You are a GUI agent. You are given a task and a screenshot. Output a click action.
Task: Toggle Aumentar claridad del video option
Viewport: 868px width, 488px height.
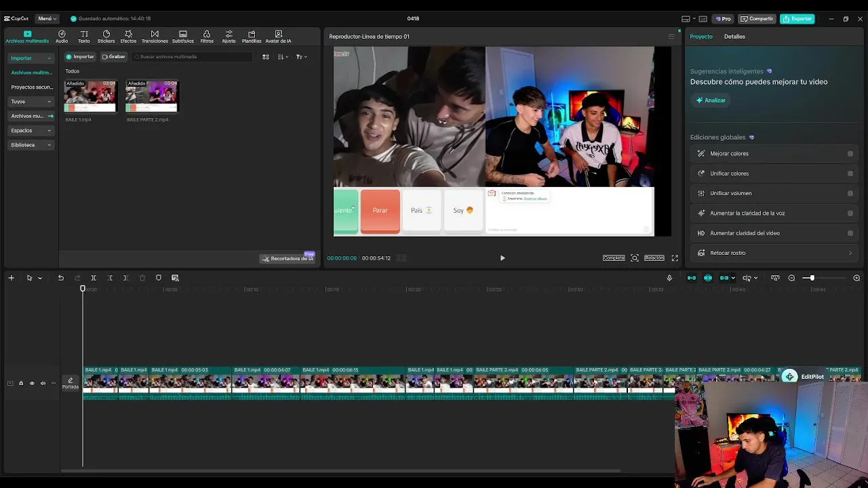point(850,233)
